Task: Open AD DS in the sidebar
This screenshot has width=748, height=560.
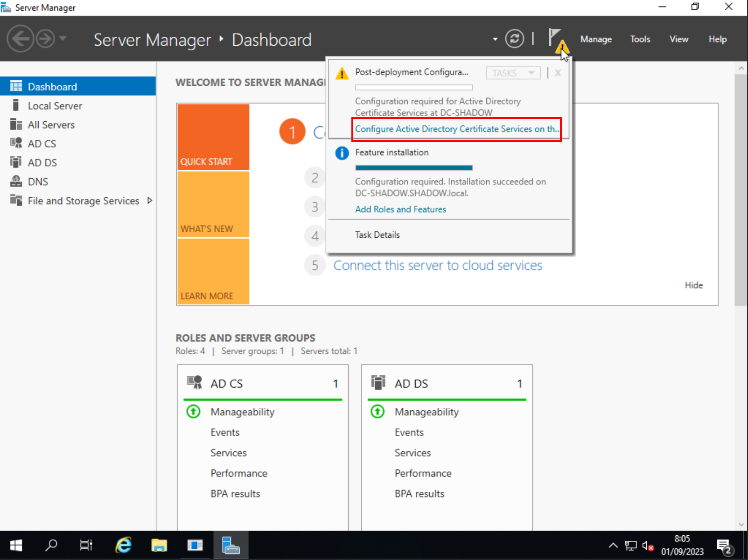Action: click(x=42, y=163)
